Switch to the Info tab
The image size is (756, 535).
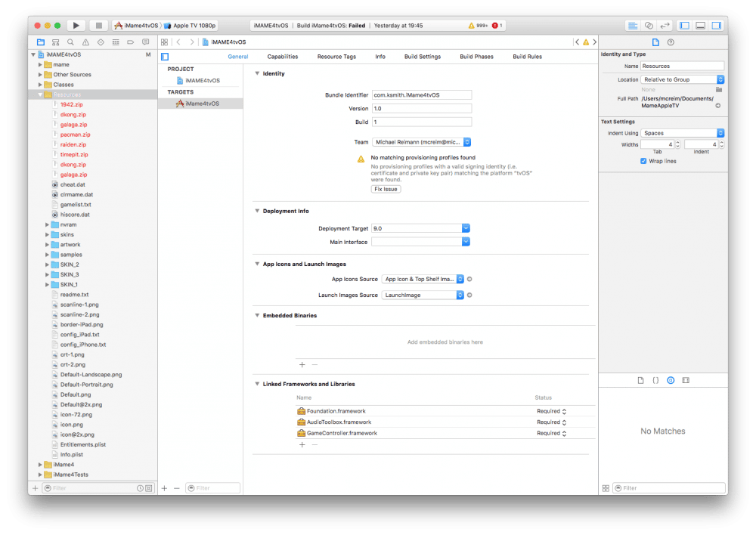pos(380,57)
